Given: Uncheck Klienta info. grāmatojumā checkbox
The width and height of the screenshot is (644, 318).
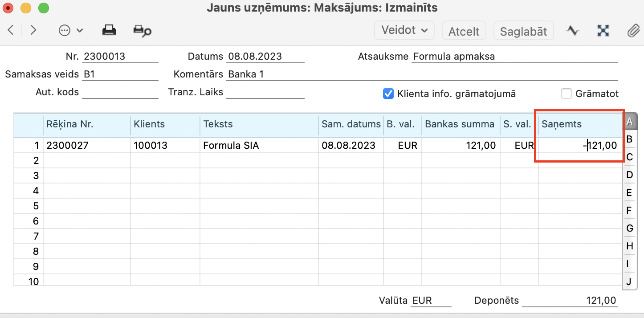Looking at the screenshot, I should pyautogui.click(x=388, y=94).
